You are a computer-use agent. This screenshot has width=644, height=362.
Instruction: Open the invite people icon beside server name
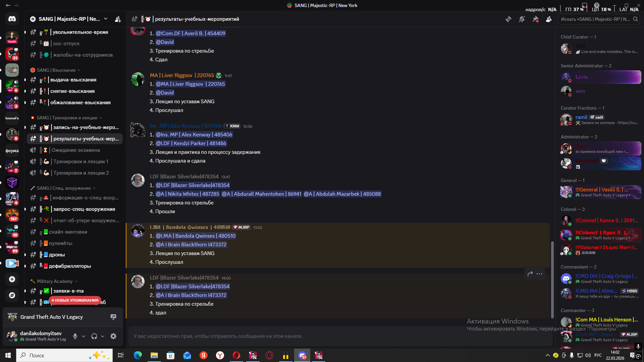click(x=118, y=19)
